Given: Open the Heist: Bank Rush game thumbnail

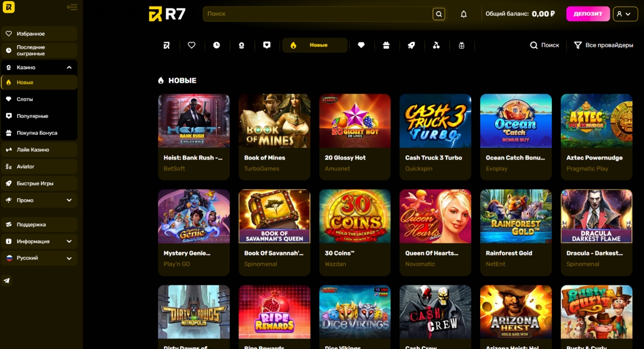Looking at the screenshot, I should pyautogui.click(x=194, y=121).
